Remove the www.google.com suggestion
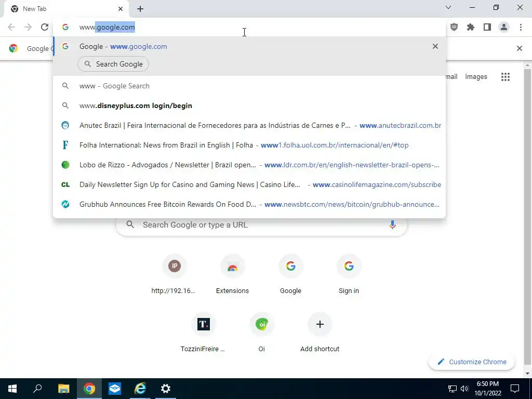 pyautogui.click(x=435, y=46)
